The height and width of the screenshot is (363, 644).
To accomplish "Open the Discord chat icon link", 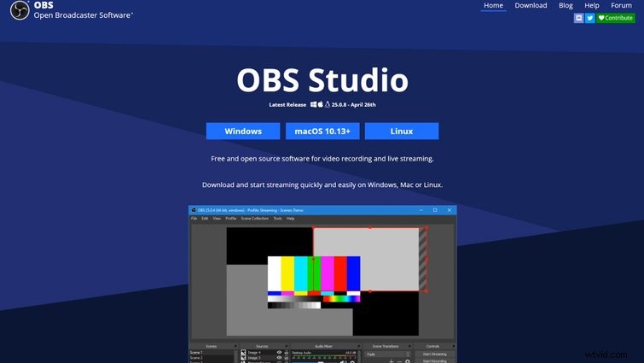I will coord(578,18).
